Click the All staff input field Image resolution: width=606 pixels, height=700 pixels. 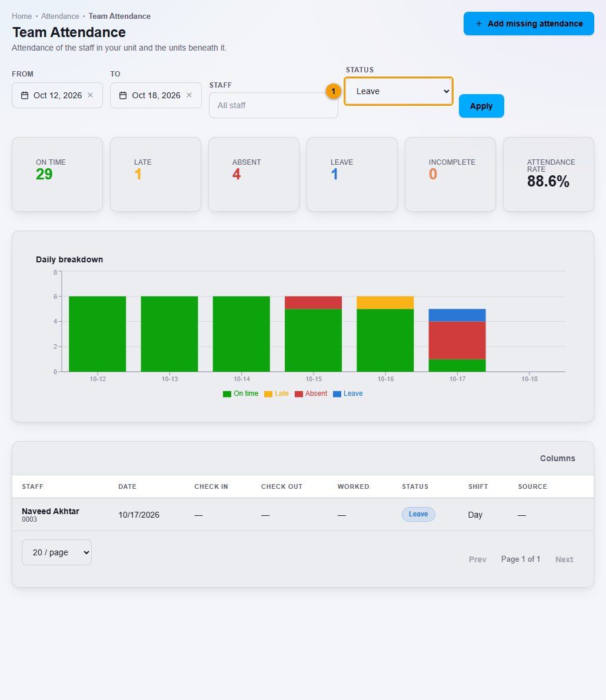pyautogui.click(x=274, y=105)
